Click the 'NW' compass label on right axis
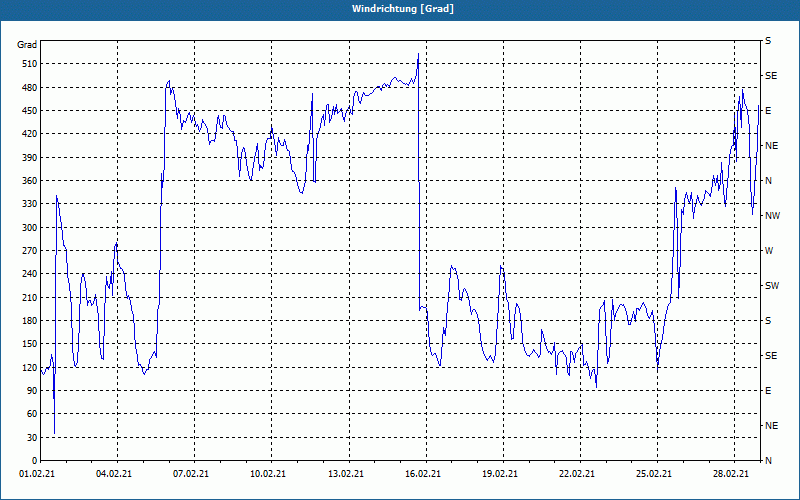The height and width of the screenshot is (500, 800). point(772,216)
